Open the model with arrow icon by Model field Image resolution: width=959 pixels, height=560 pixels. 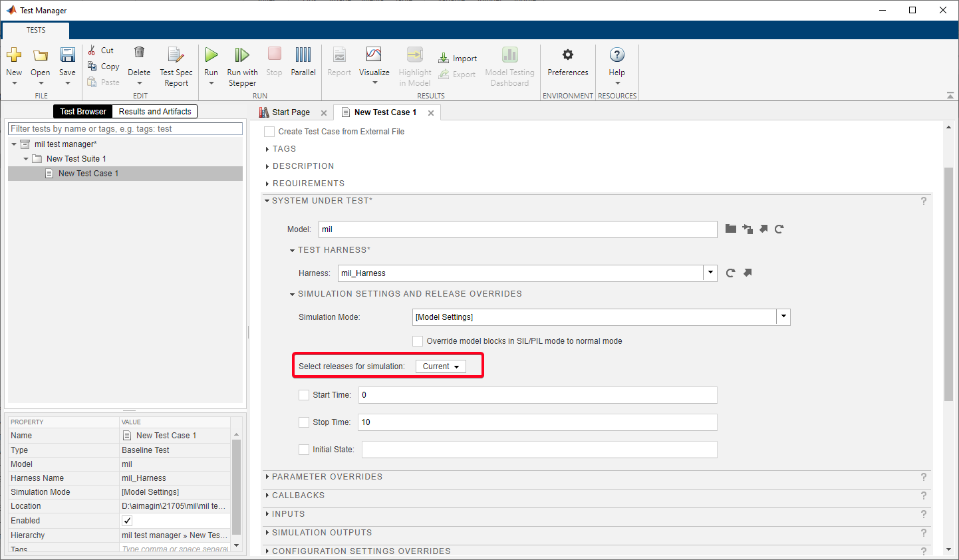763,229
